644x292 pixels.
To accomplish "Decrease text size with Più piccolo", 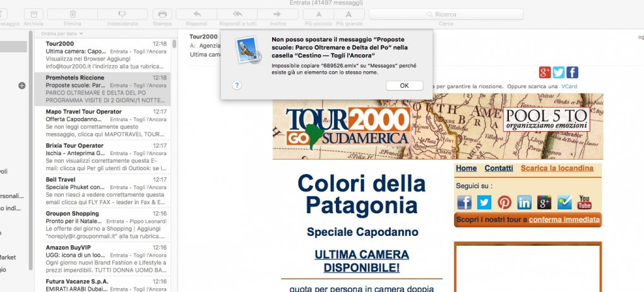I will pyautogui.click(x=319, y=14).
